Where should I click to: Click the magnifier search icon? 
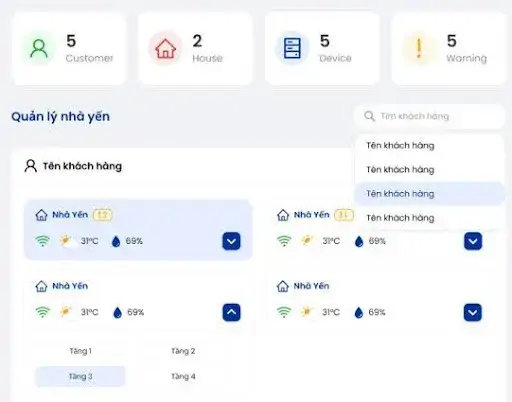(369, 116)
